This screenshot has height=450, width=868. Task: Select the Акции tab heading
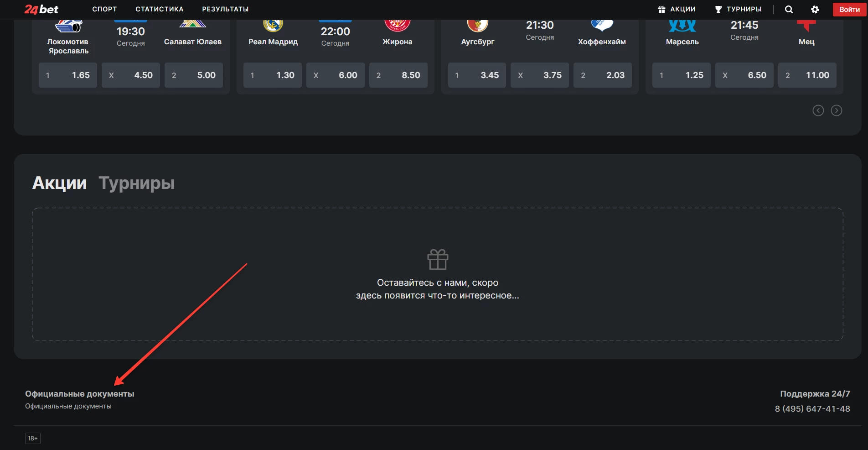[x=59, y=183]
